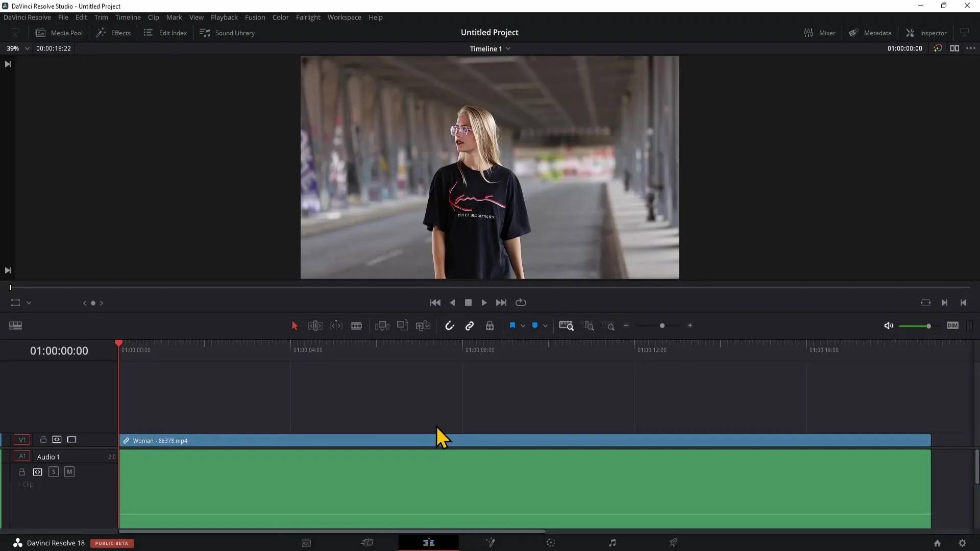
Task: Open the Sound Library panel
Action: pos(227,33)
